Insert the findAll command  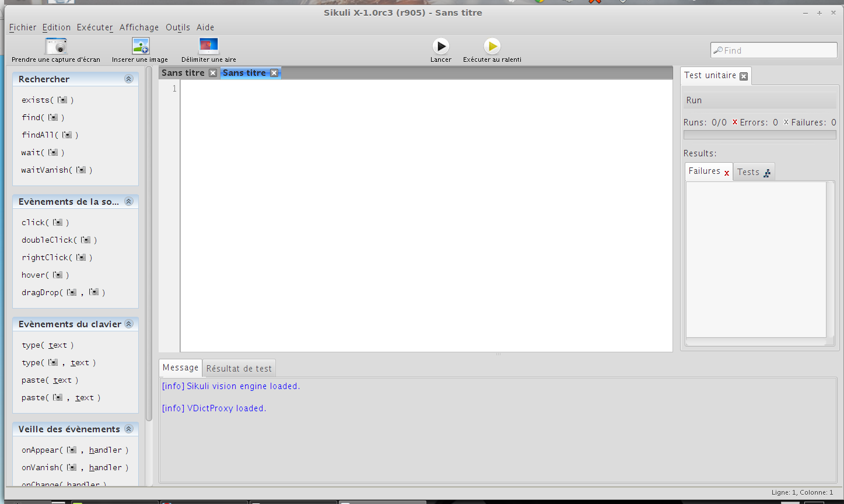(x=50, y=135)
